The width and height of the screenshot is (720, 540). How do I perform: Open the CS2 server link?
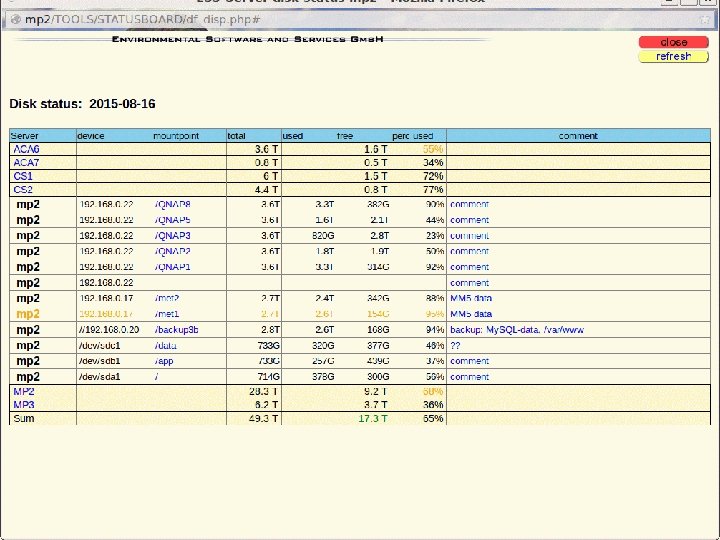coord(23,189)
